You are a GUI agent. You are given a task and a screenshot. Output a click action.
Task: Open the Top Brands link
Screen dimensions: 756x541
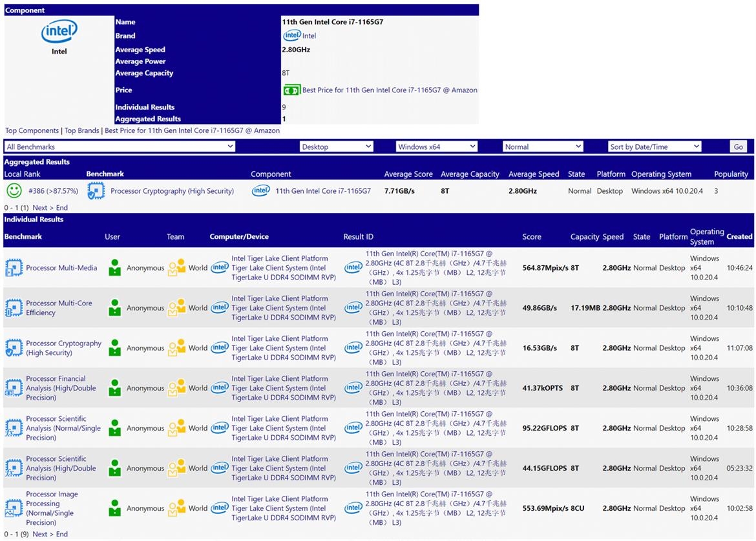82,130
